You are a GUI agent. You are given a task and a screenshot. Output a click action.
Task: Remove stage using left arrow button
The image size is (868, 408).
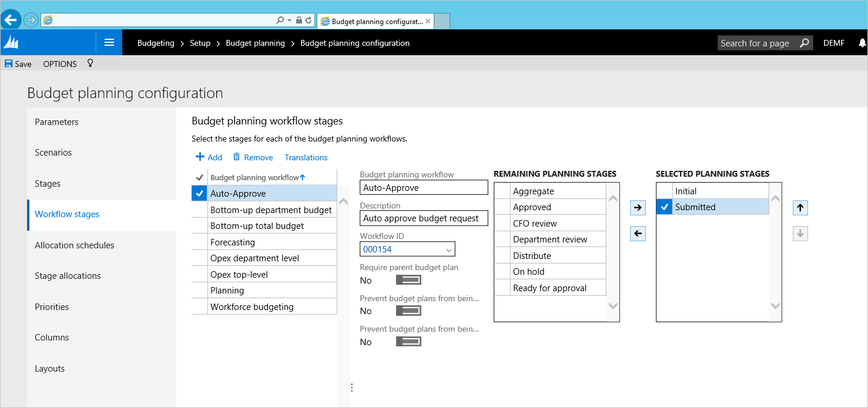[638, 234]
